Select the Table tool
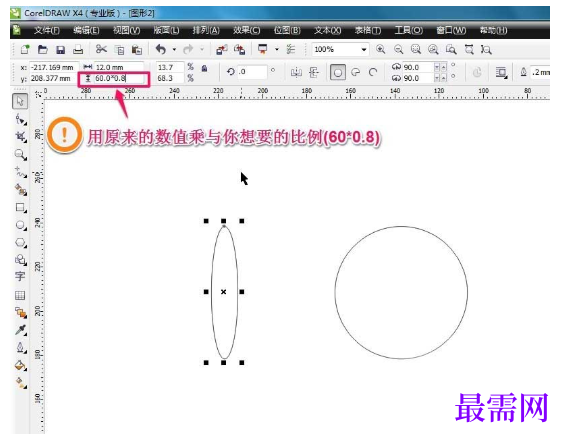Image resolution: width=567 pixels, height=439 pixels. tap(20, 295)
